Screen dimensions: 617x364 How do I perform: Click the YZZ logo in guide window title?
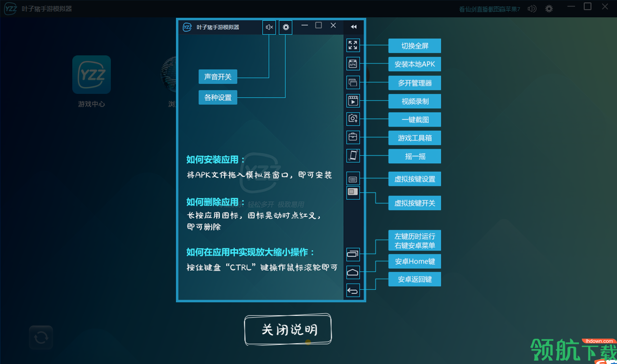187,27
